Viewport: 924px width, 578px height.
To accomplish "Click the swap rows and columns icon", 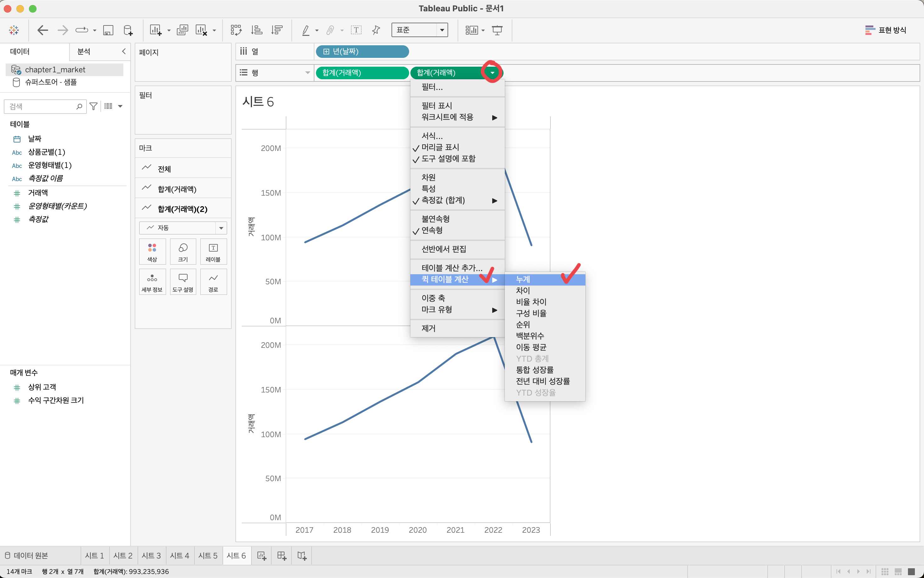I will tap(236, 30).
